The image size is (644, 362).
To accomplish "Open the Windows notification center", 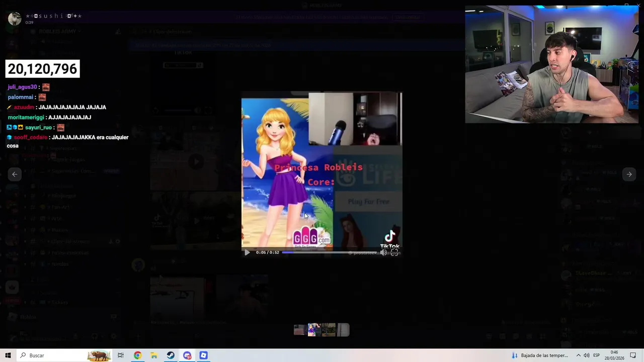I will [x=633, y=355].
